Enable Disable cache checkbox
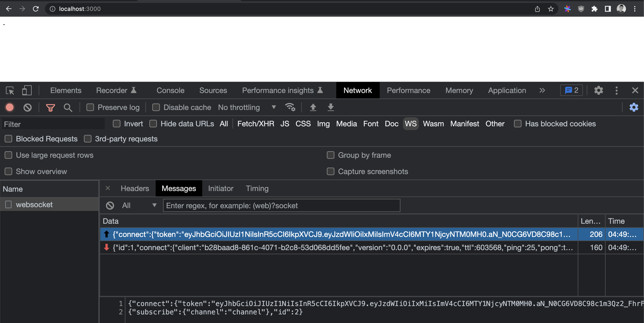The width and height of the screenshot is (644, 323). 156,107
